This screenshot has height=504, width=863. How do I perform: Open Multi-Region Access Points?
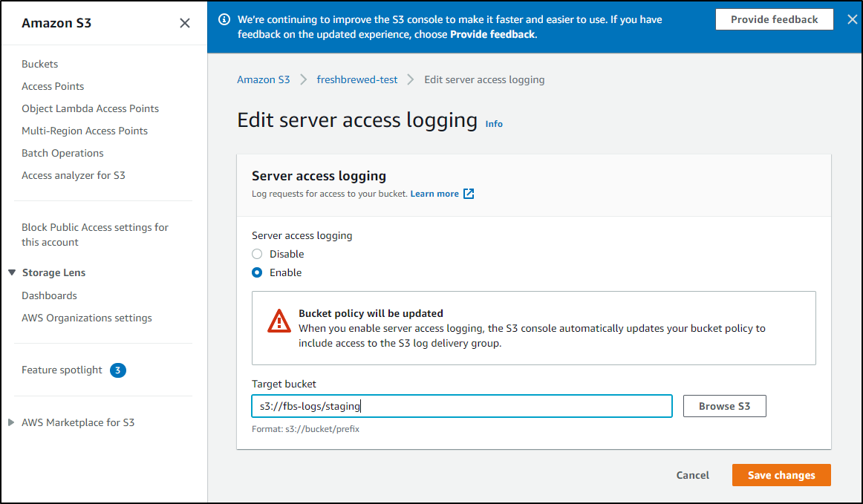[85, 131]
